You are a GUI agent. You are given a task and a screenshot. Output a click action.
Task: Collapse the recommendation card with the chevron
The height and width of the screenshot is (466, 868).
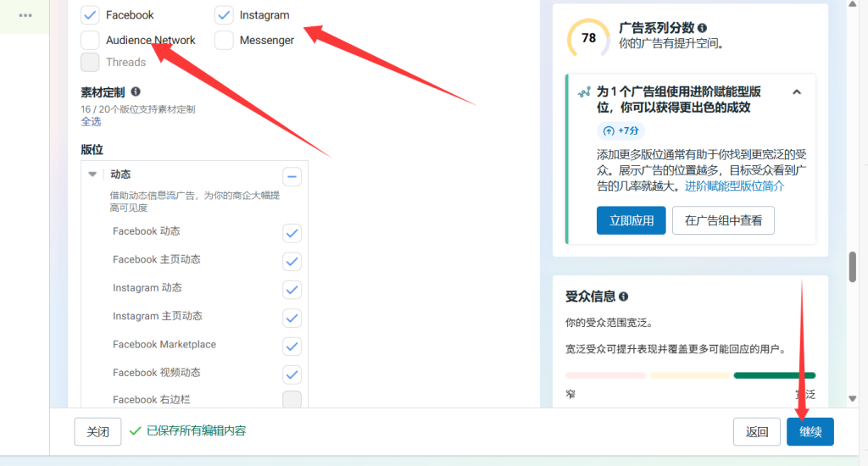click(x=797, y=92)
